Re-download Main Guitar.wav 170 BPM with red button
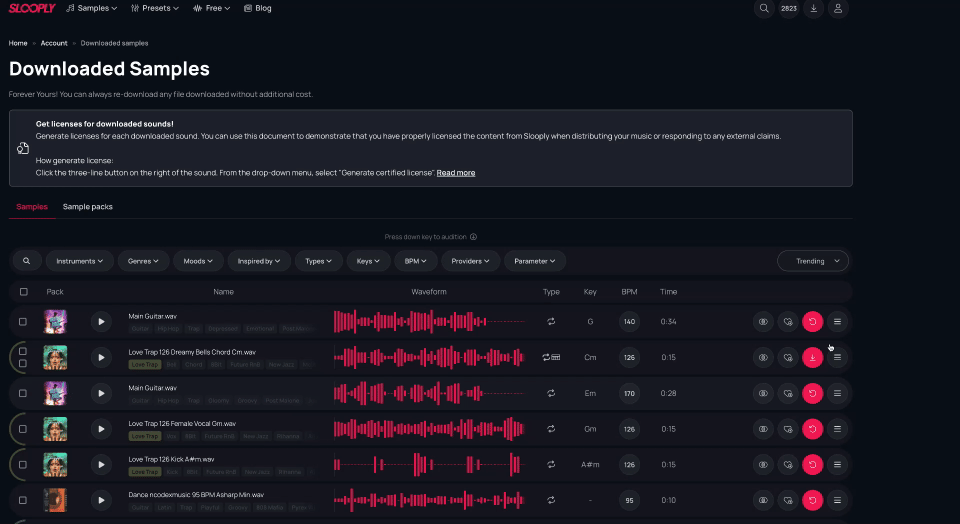The width and height of the screenshot is (960, 524). pos(812,393)
